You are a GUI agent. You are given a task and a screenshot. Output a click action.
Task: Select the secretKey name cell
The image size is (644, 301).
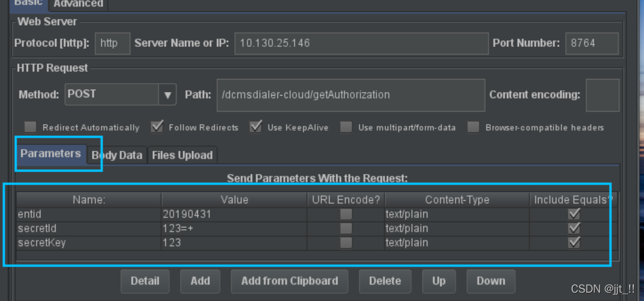click(x=89, y=243)
